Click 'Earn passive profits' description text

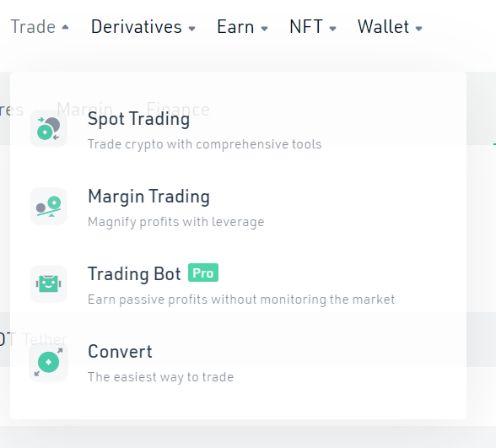pos(241,300)
